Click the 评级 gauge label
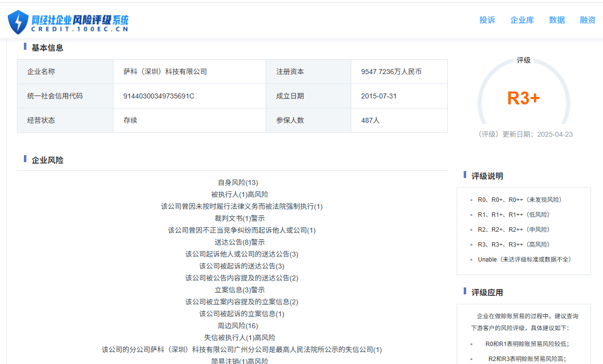The width and height of the screenshot is (603, 364). (523, 60)
